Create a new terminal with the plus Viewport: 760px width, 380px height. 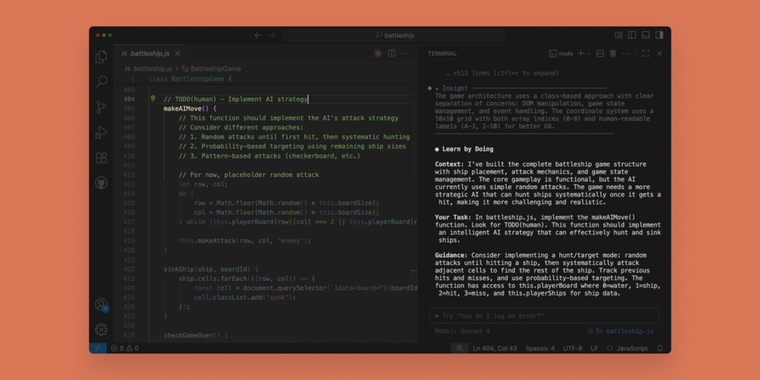click(581, 54)
